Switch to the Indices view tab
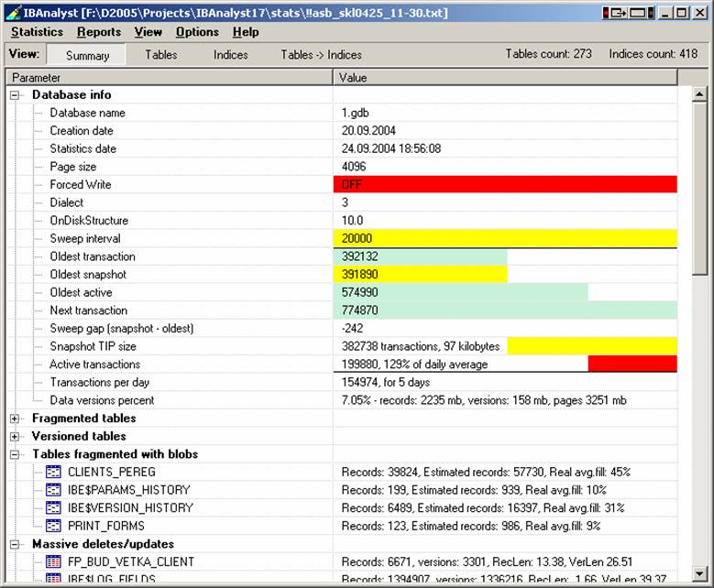This screenshot has width=714, height=588. pyautogui.click(x=230, y=55)
